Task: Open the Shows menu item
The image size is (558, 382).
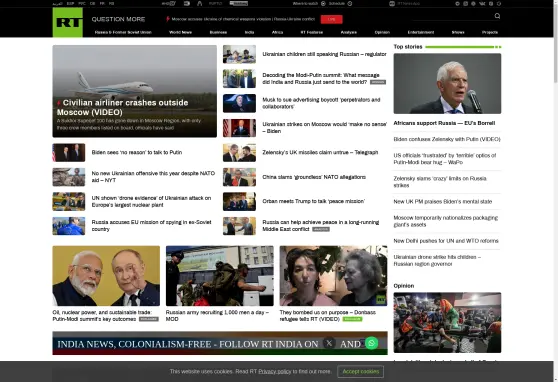Action: [x=458, y=32]
